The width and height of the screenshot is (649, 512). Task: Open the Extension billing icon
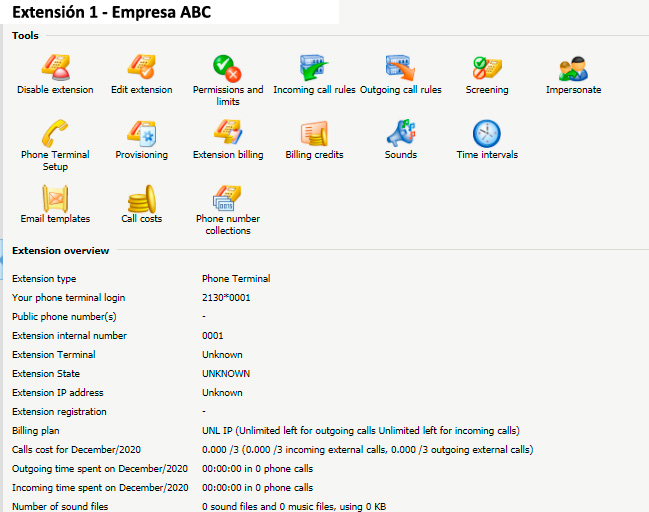[227, 133]
